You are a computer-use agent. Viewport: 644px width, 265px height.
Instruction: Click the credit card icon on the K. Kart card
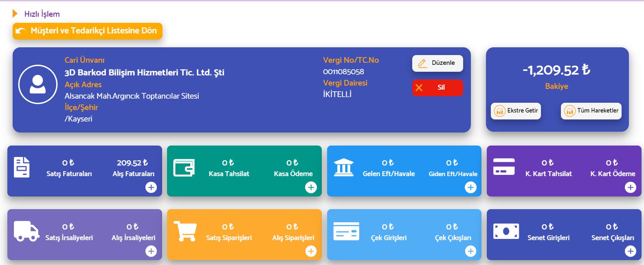[504, 167]
